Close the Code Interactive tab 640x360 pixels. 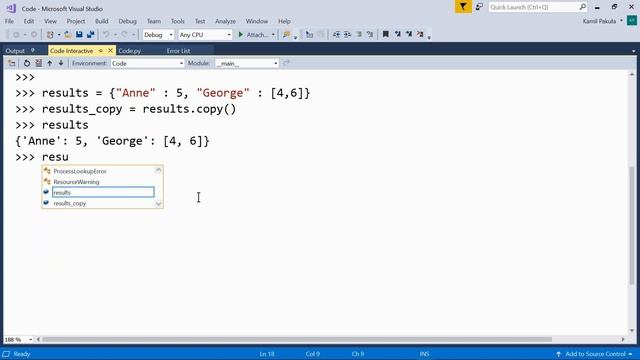110,51
